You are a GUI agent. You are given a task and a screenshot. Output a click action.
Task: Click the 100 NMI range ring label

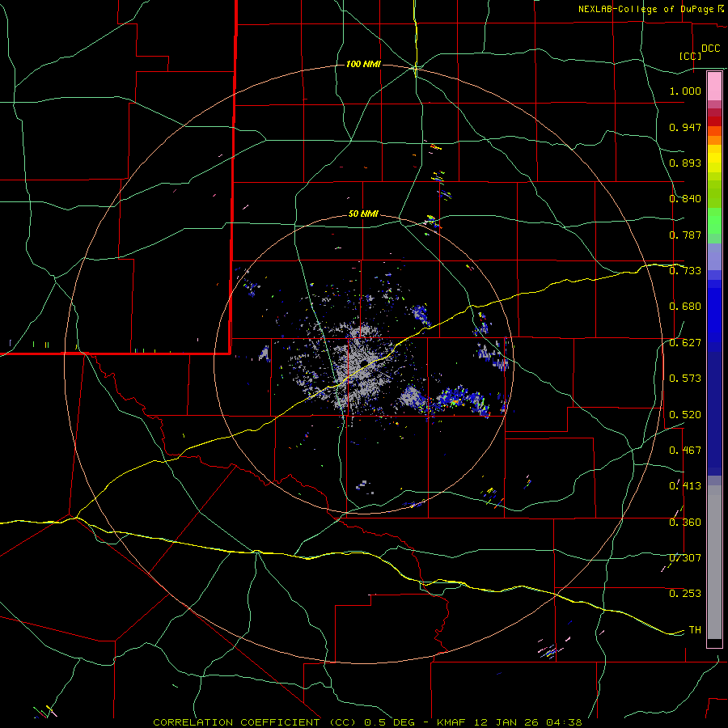click(363, 64)
